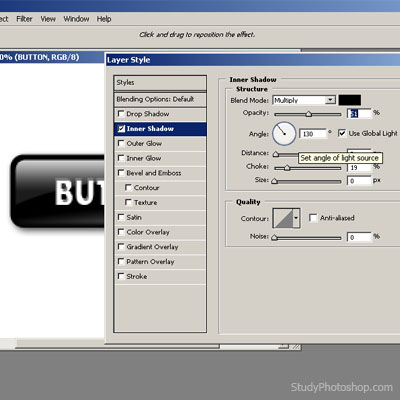Enable the Bevel and Emboss checkbox
Image resolution: width=400 pixels, height=400 pixels.
tap(121, 173)
